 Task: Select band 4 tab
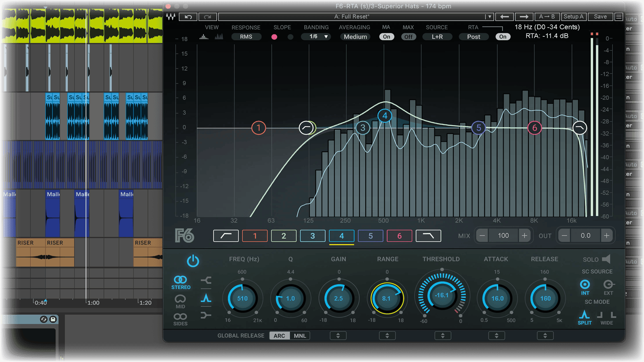point(341,236)
